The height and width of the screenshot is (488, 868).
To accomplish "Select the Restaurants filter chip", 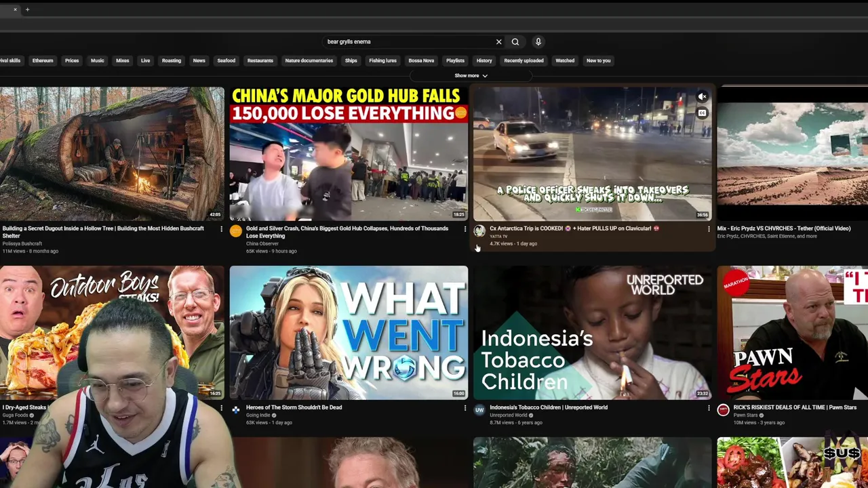I will [260, 60].
